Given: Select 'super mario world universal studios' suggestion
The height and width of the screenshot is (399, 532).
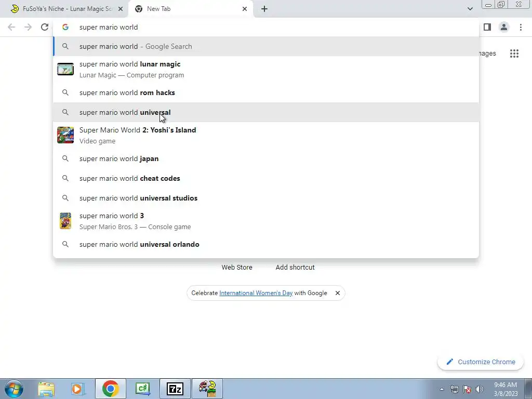Looking at the screenshot, I should [x=266, y=198].
